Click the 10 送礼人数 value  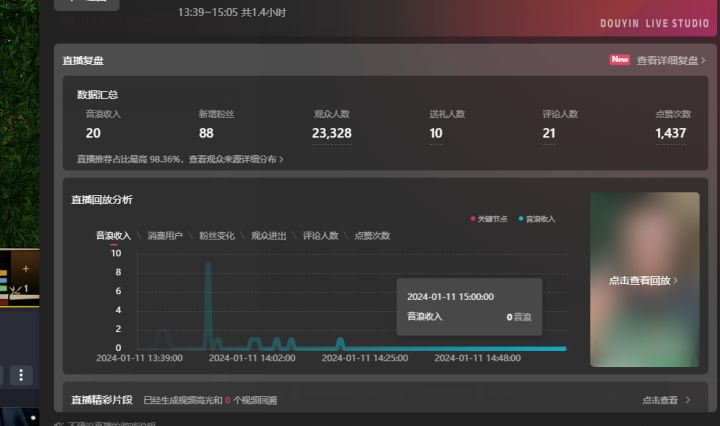click(436, 133)
